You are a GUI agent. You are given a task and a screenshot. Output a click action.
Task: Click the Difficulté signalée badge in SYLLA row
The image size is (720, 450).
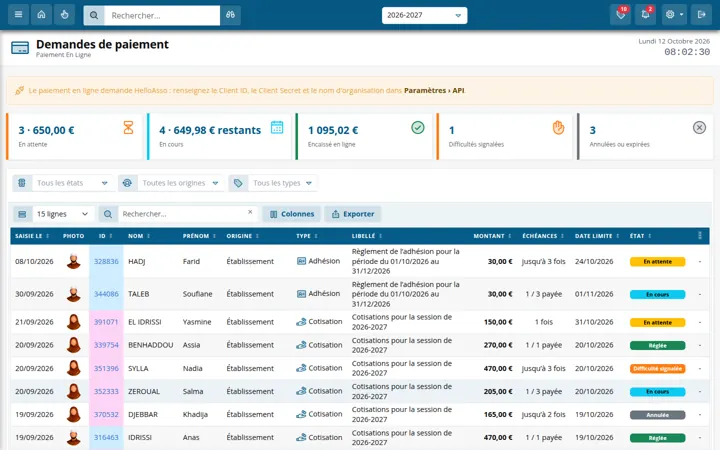(x=658, y=369)
